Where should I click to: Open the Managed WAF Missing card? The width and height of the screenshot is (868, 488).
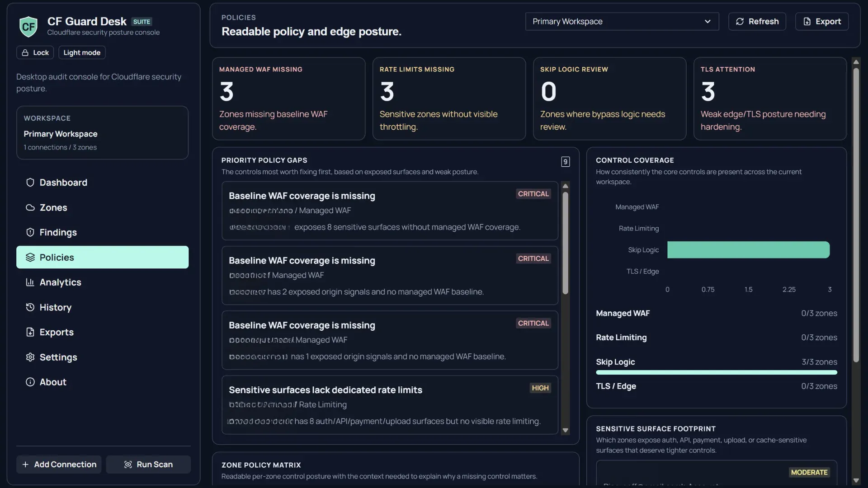pyautogui.click(x=288, y=99)
